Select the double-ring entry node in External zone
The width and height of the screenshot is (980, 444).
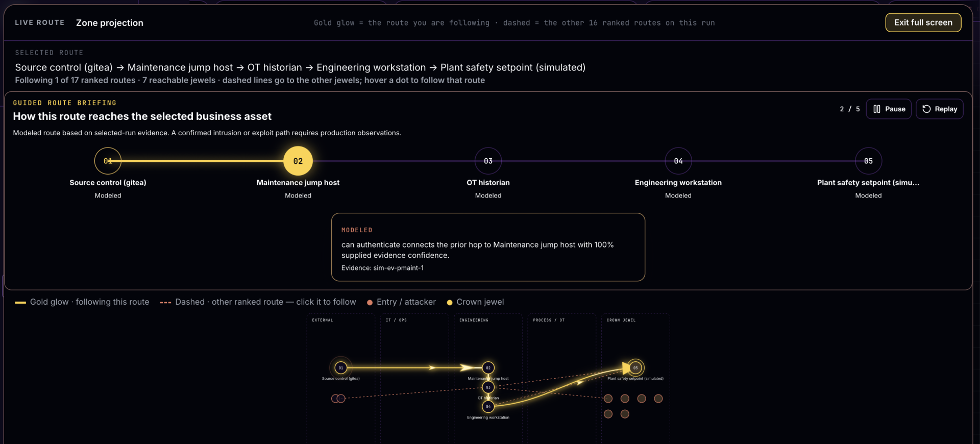point(338,399)
